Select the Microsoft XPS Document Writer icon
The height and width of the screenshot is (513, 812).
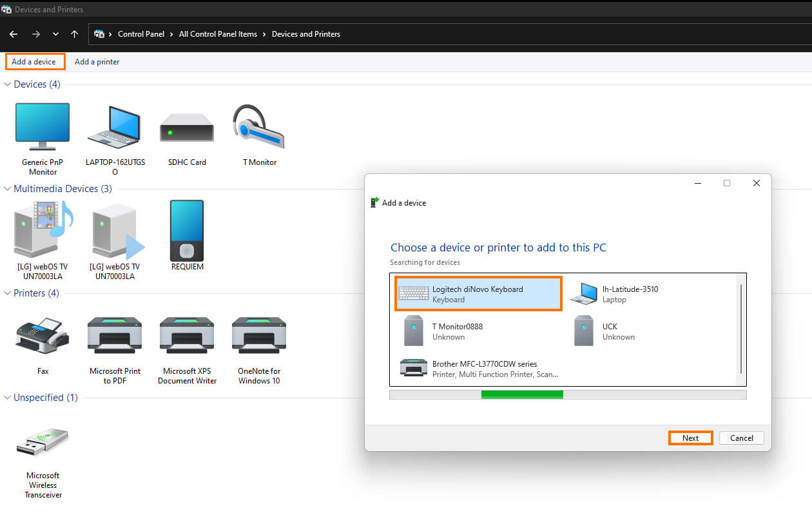(x=187, y=336)
